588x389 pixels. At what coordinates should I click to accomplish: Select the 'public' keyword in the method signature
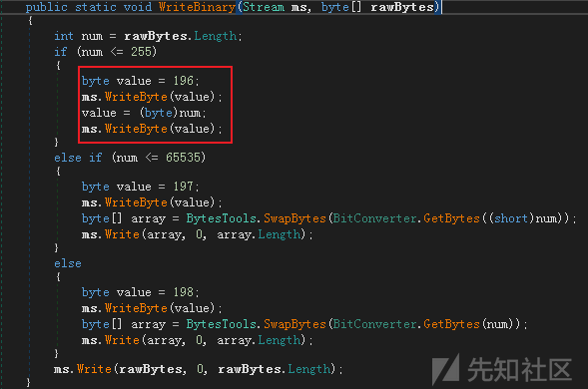click(47, 7)
